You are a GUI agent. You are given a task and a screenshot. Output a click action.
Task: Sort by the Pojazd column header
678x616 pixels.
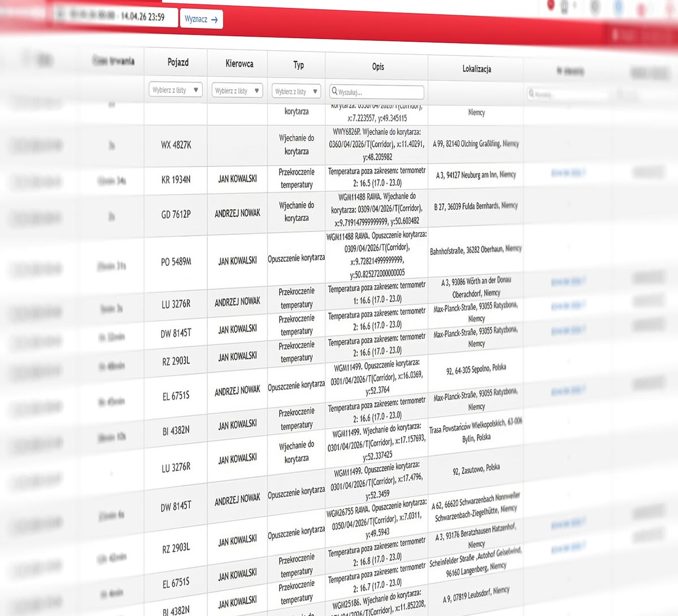(x=178, y=62)
